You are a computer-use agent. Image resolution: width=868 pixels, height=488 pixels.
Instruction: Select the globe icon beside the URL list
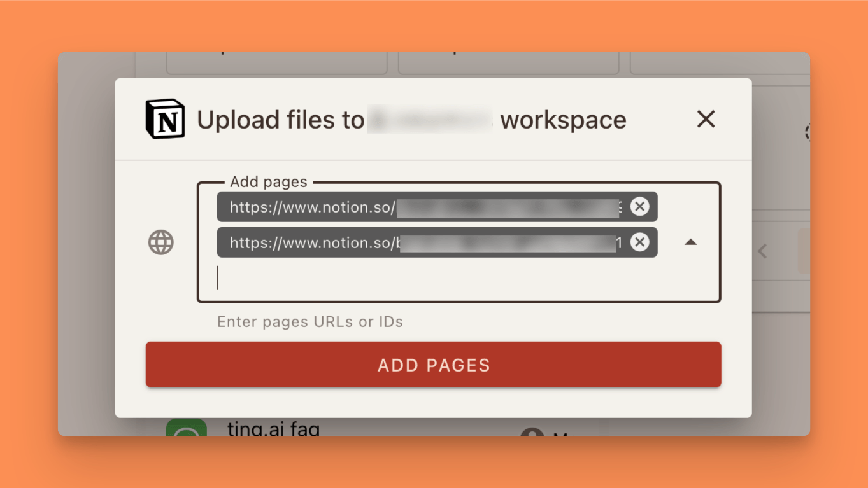pos(160,242)
